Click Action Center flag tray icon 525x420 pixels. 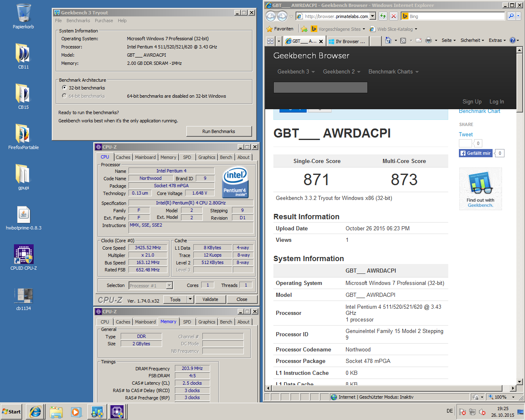(463, 412)
